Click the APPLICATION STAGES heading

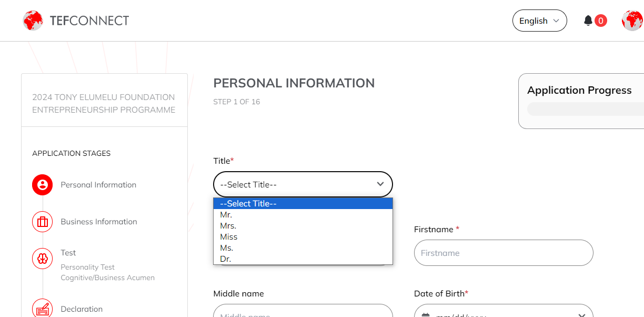[72, 153]
